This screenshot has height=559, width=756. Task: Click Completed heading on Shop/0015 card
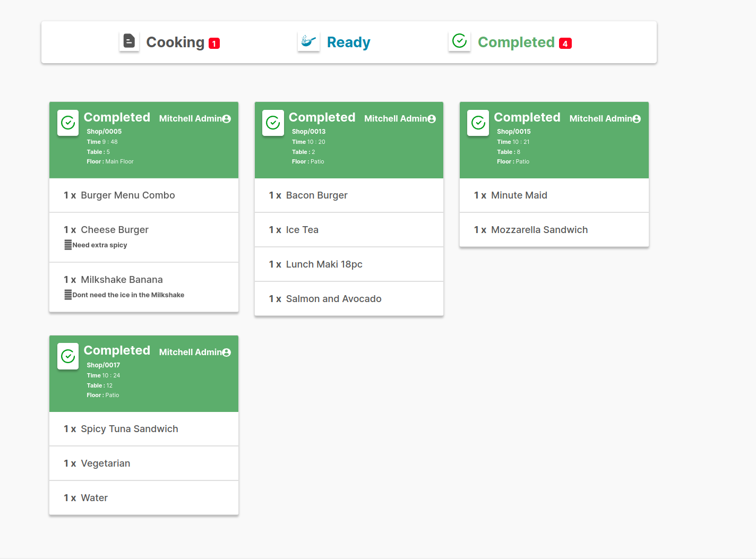[527, 117]
